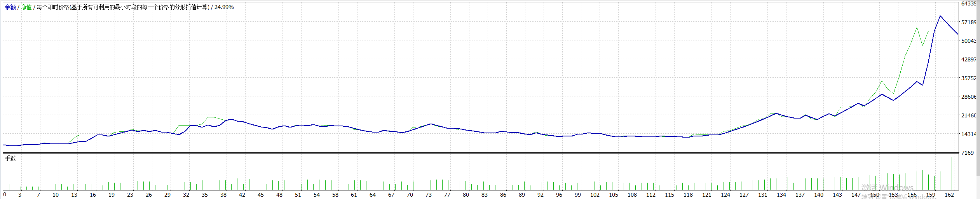This screenshot has width=980, height=199.
Task: Click x-axis trade number 86
Action: (503, 195)
